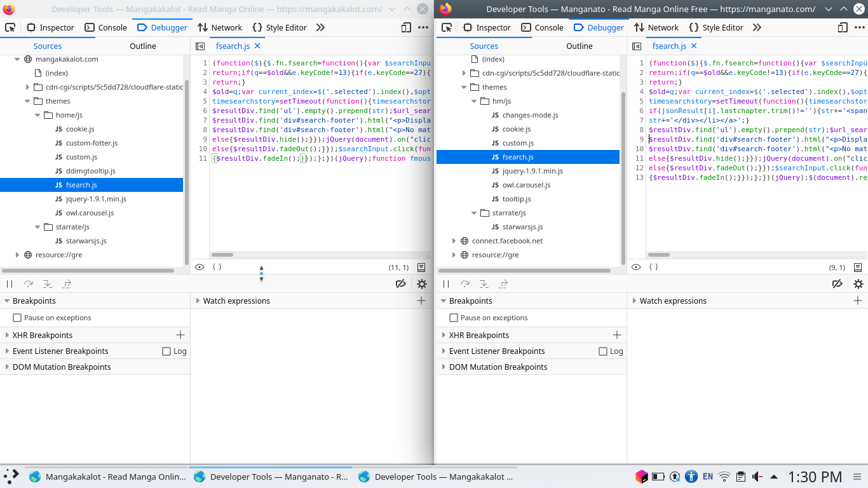Collapse the mangakakalot.com tree node
Image resolution: width=868 pixels, height=488 pixels.
pyautogui.click(x=17, y=59)
